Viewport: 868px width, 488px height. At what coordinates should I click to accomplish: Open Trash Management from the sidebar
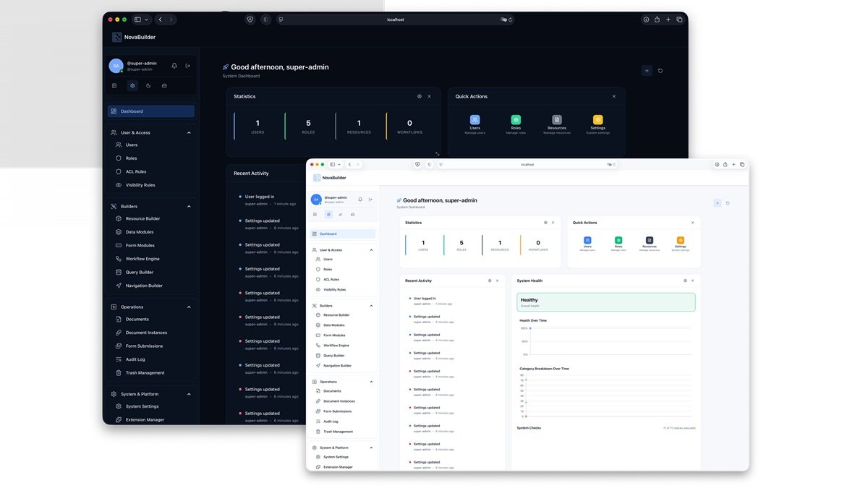coord(145,372)
